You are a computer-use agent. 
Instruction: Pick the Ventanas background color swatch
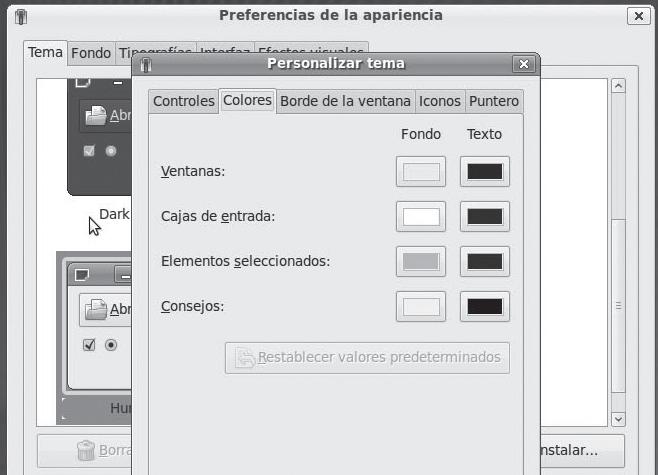click(421, 172)
